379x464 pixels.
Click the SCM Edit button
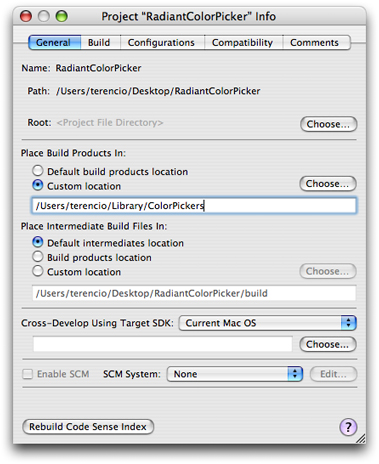[333, 374]
